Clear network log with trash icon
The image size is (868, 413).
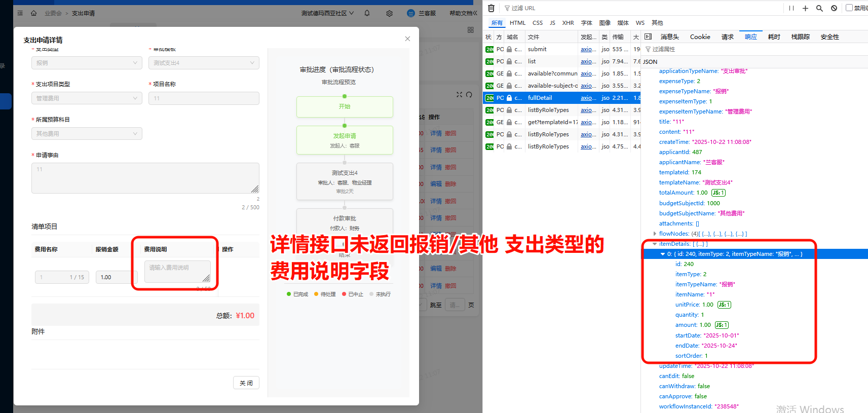tap(491, 8)
